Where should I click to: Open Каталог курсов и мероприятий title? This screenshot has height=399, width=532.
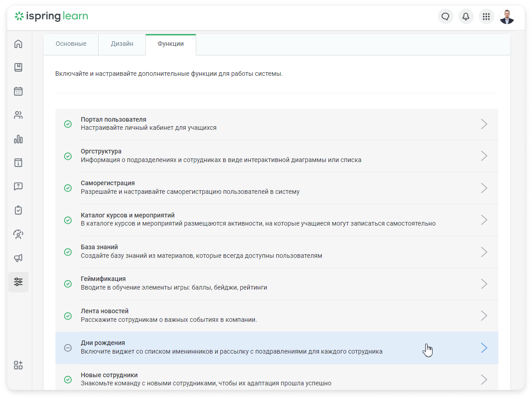(128, 215)
